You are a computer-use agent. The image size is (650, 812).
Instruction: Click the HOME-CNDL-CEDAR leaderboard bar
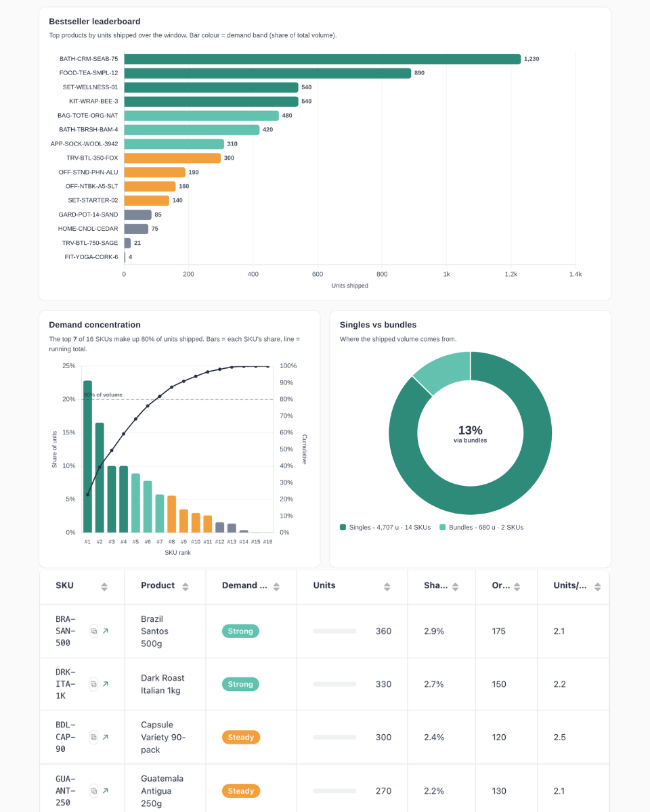tap(136, 229)
